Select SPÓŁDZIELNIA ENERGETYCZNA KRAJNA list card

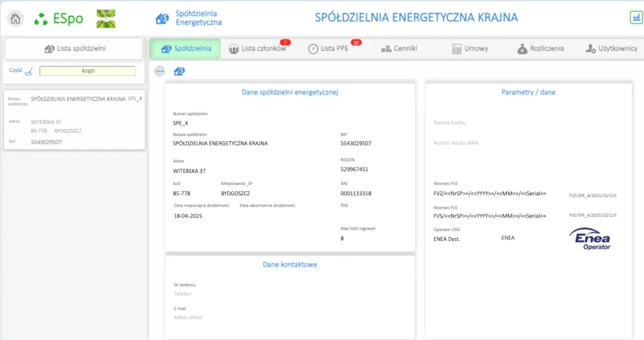74,120
